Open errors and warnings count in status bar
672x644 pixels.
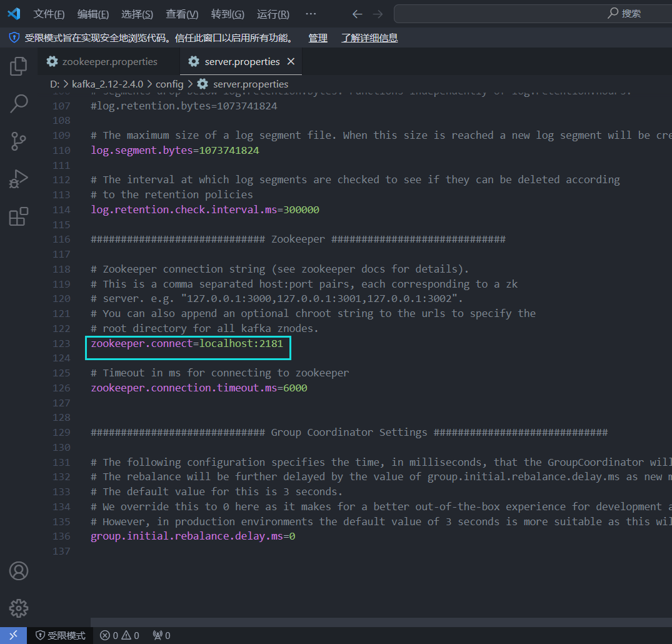pos(119,635)
